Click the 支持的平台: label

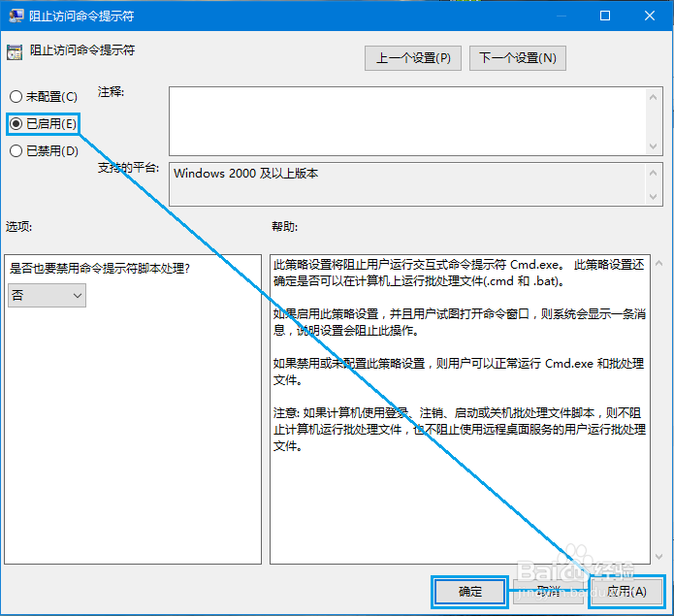pyautogui.click(x=128, y=168)
